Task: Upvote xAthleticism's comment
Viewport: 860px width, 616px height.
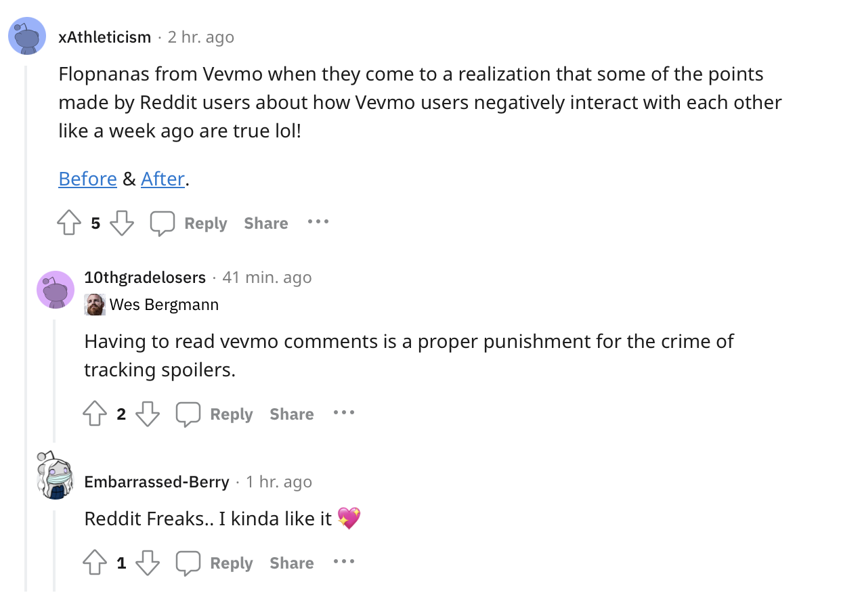Action: tap(69, 223)
